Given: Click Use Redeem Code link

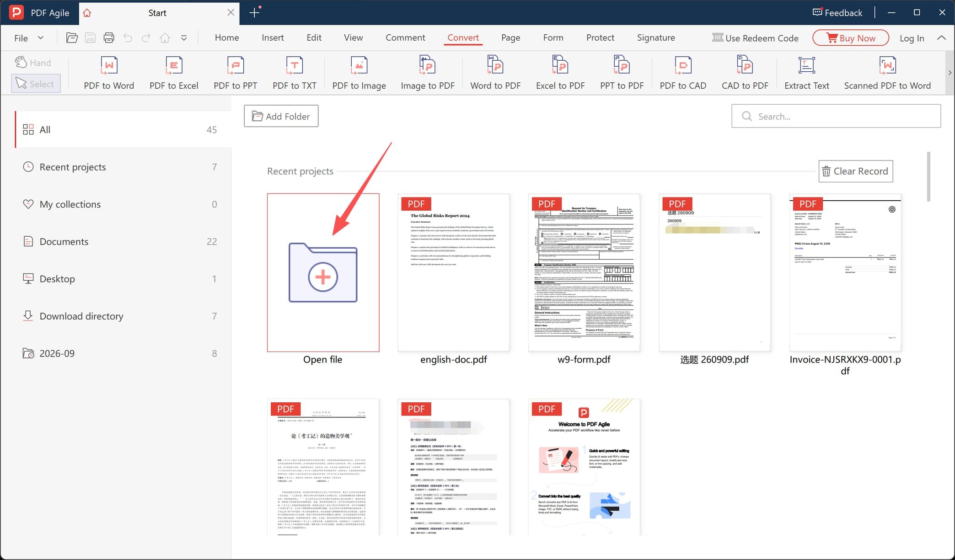Looking at the screenshot, I should (755, 38).
